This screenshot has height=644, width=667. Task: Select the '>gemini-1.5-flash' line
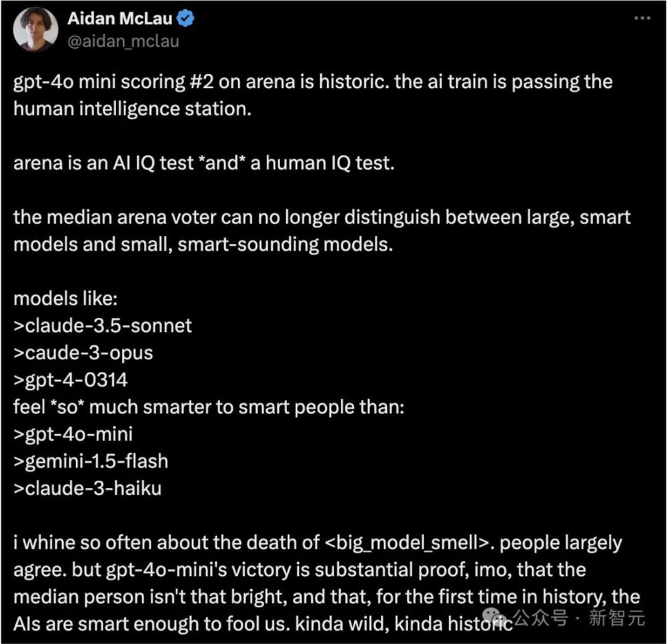(x=91, y=461)
